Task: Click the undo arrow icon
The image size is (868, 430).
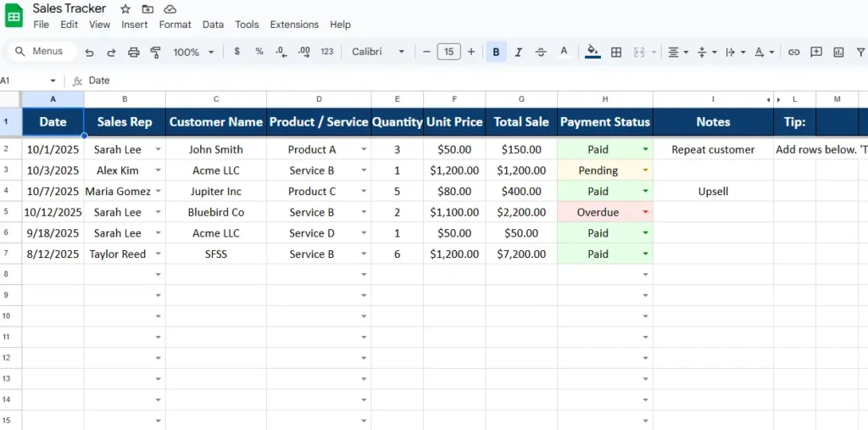Action: pyautogui.click(x=89, y=52)
